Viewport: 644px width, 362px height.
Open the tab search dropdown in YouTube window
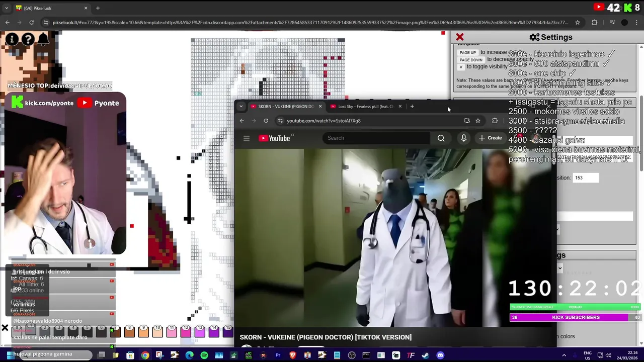241,106
